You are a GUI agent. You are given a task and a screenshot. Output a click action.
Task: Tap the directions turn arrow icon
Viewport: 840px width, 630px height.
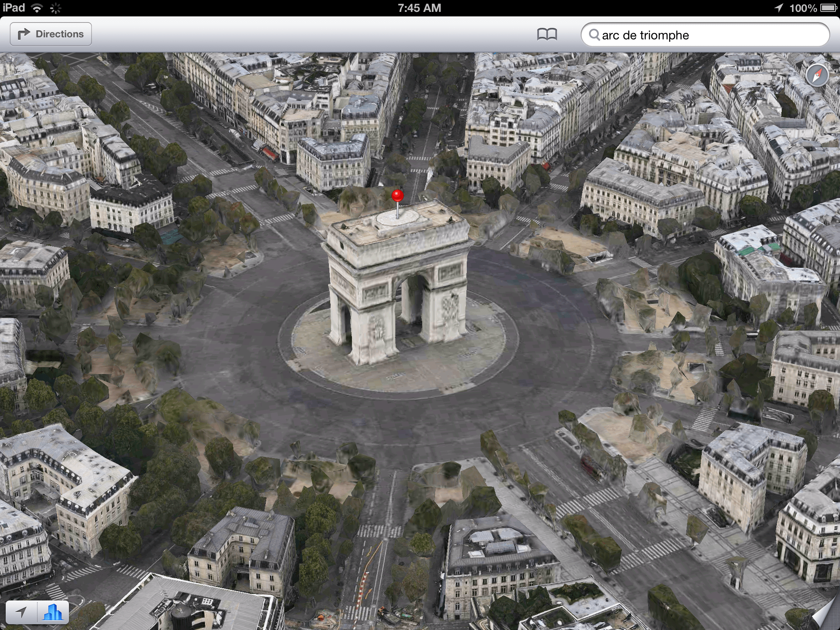(24, 34)
